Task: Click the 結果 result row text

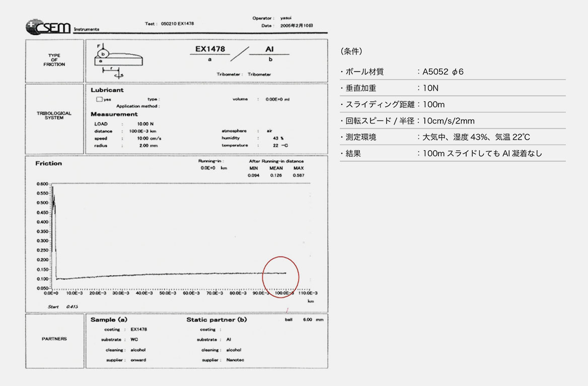Action: (482, 154)
